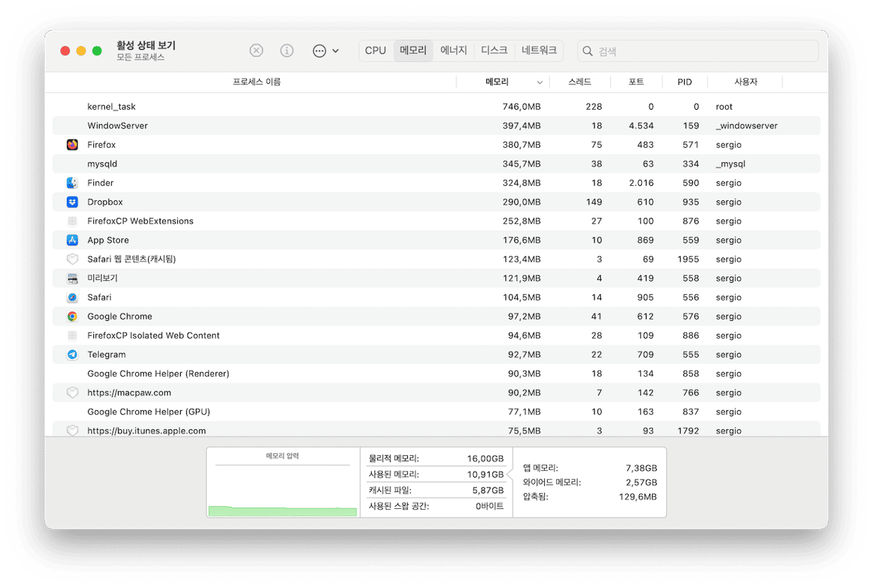Screen dimensions: 873x588
Task: Click the Firefox app icon
Action: tap(73, 145)
